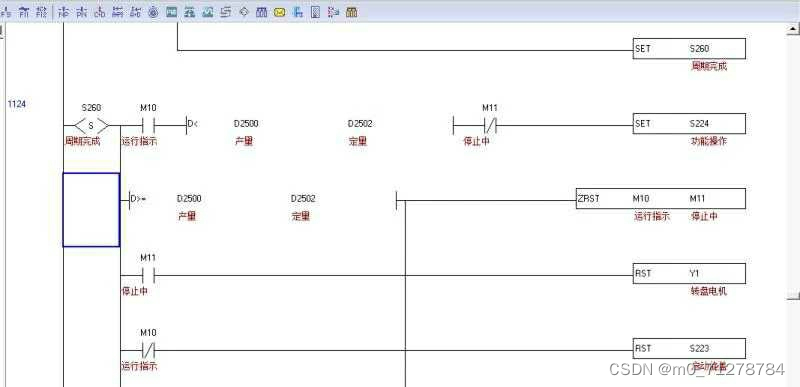The image size is (800, 387).
Task: Click the yellow envelope toolbar icon
Action: click(279, 12)
